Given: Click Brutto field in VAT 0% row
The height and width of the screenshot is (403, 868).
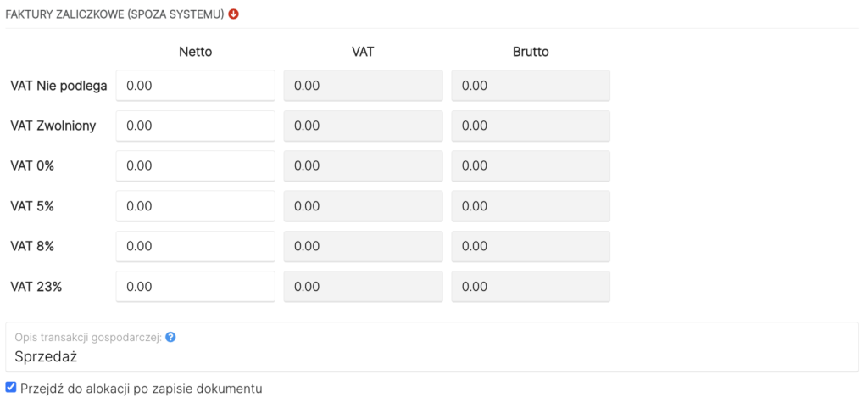Looking at the screenshot, I should click(x=531, y=166).
